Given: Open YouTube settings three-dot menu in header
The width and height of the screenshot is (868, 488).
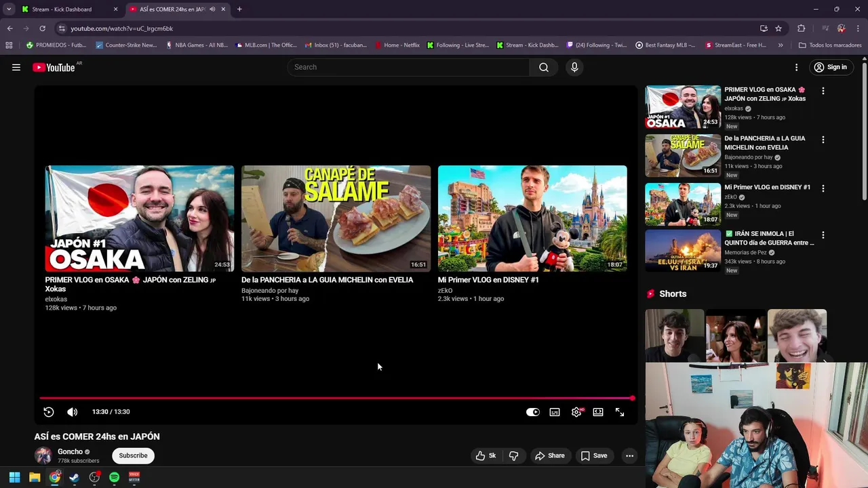Looking at the screenshot, I should point(797,67).
